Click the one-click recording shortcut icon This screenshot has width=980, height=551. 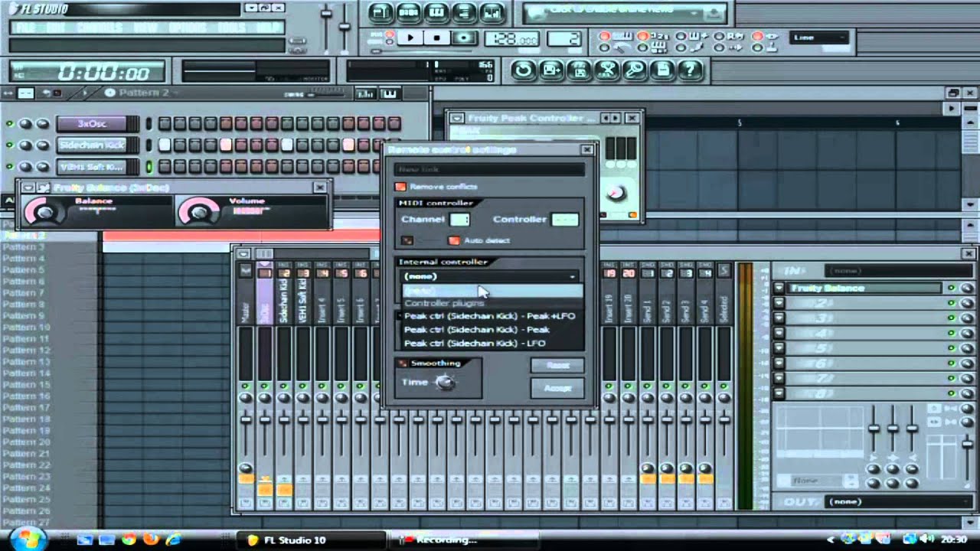click(x=635, y=70)
